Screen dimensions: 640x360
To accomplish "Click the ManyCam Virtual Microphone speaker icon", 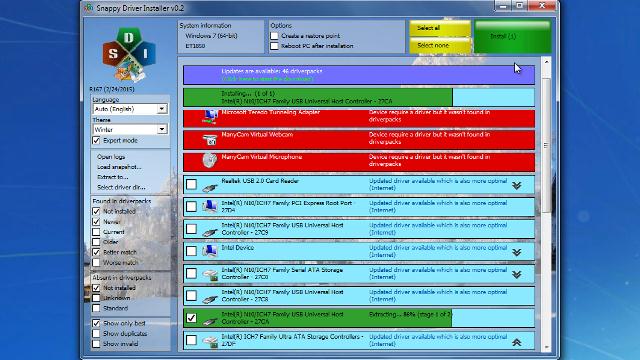I will [x=210, y=160].
